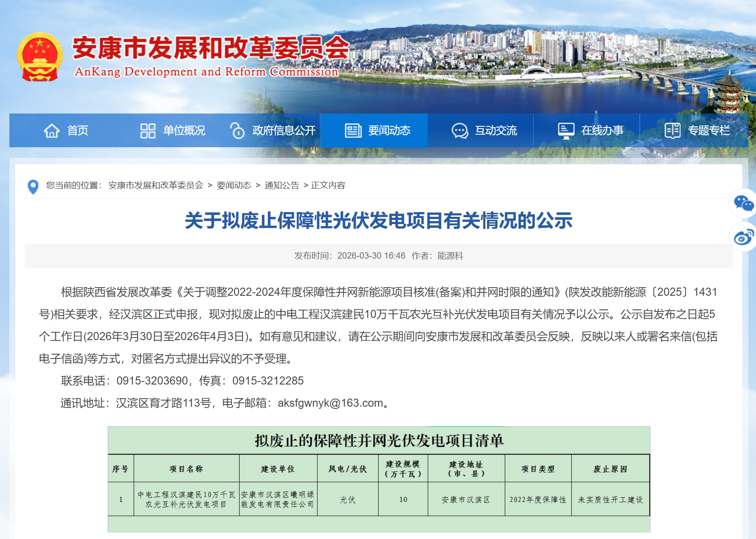
Task: Click the site title 安康市发展和改革委员会
Action: (211, 48)
